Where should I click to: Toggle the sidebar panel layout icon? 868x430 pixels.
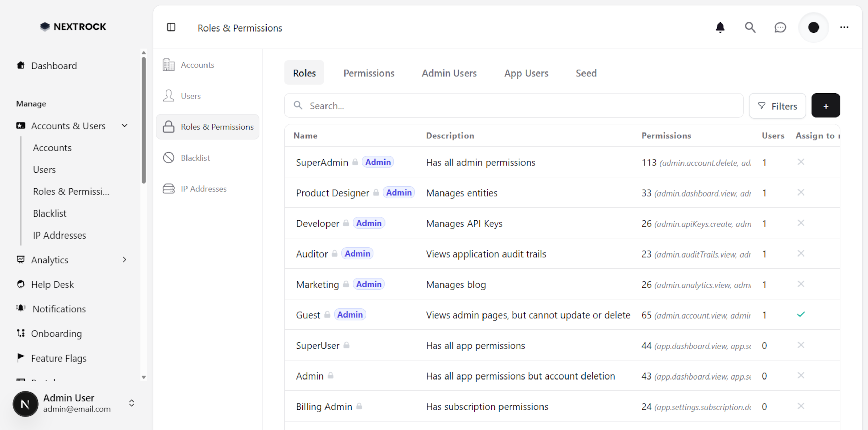[171, 27]
